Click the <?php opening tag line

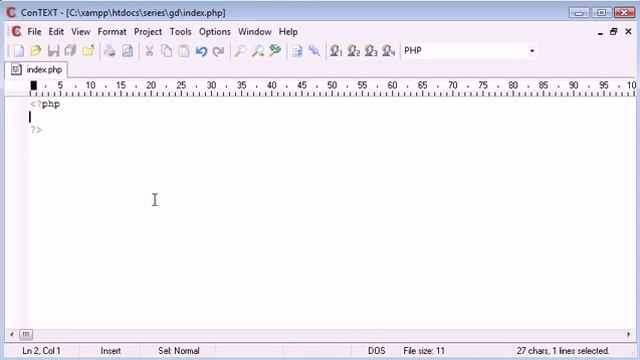(x=45, y=104)
